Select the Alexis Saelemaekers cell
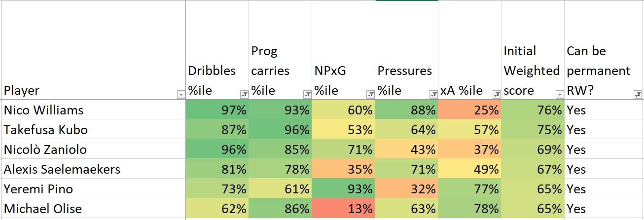The width and height of the screenshot is (644, 220). [x=93, y=169]
